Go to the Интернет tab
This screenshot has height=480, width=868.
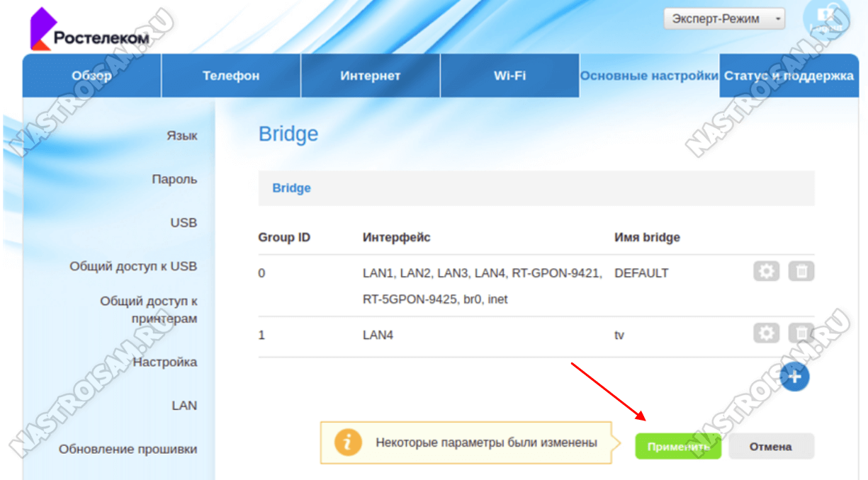click(x=370, y=76)
